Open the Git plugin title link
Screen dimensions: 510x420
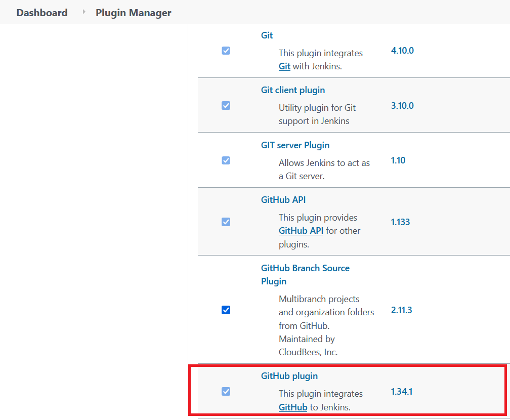tap(267, 35)
